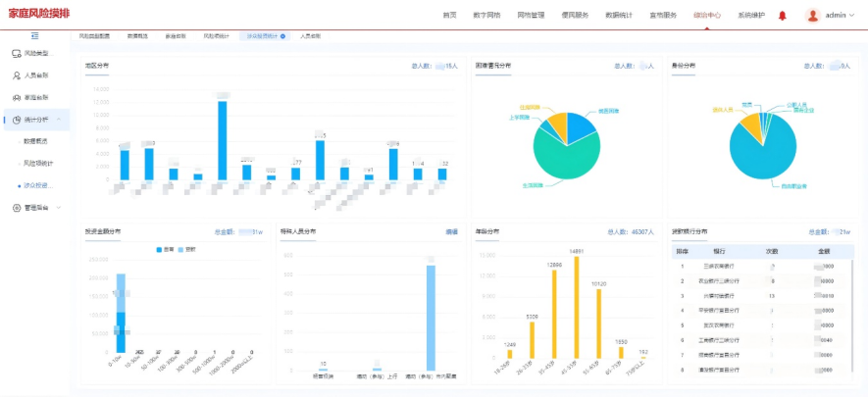The image size is (868, 398).
Task: Click the red notification bell icon
Action: 782,16
